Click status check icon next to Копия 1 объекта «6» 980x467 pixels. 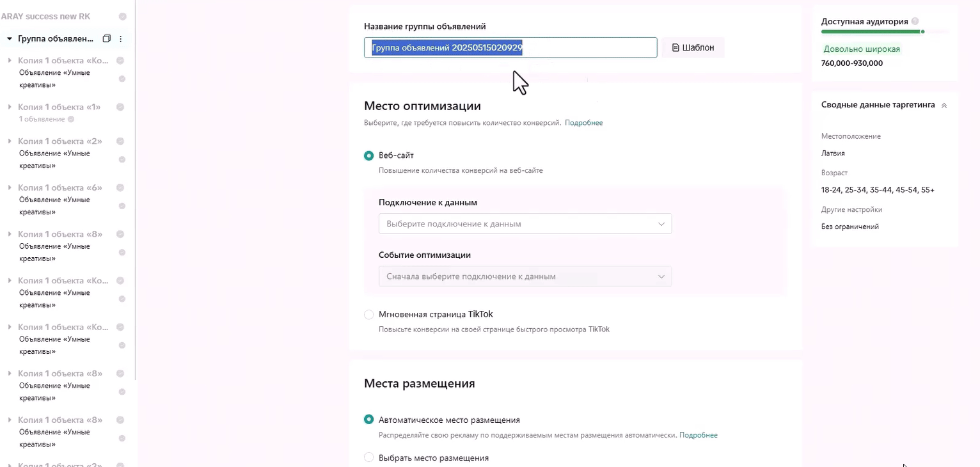point(120,188)
